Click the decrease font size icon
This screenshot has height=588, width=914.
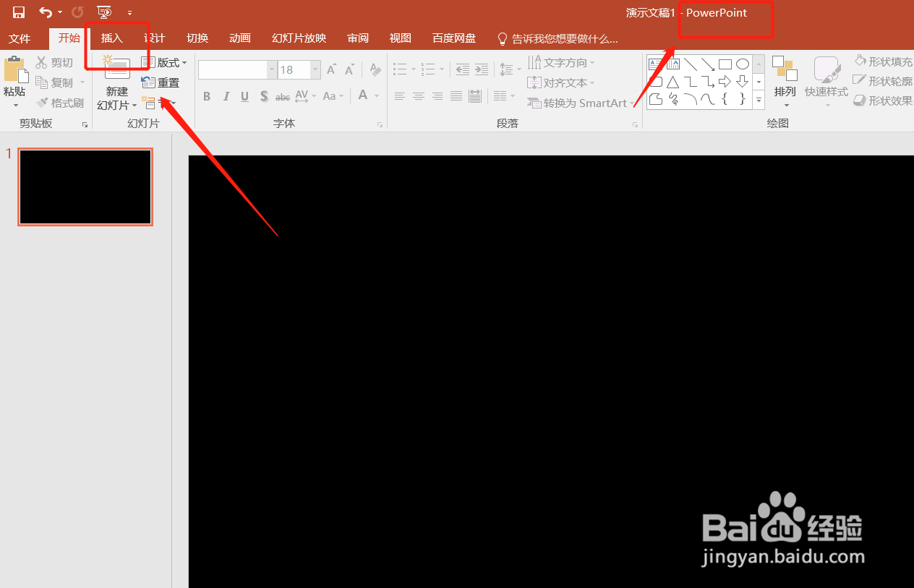(x=350, y=70)
